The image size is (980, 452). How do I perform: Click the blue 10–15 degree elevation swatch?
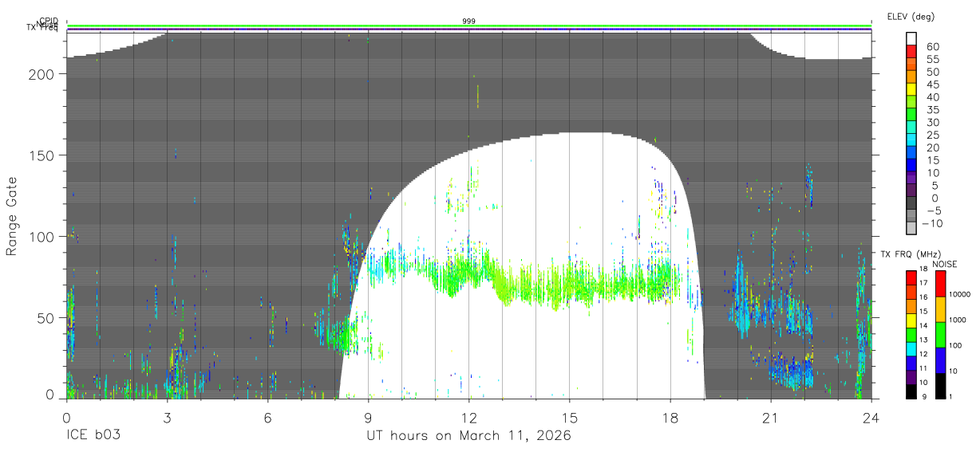click(x=911, y=167)
